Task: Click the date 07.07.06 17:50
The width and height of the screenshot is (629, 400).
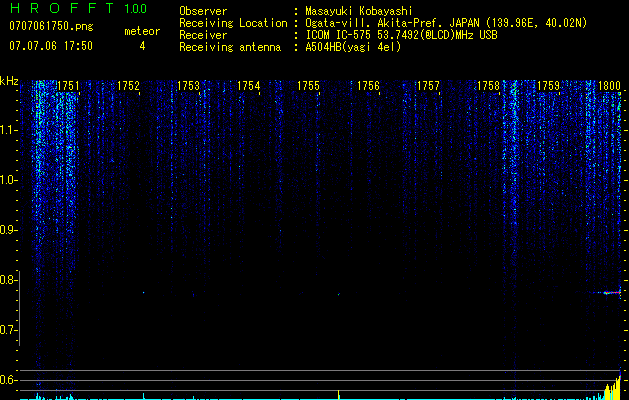Action: point(51,46)
